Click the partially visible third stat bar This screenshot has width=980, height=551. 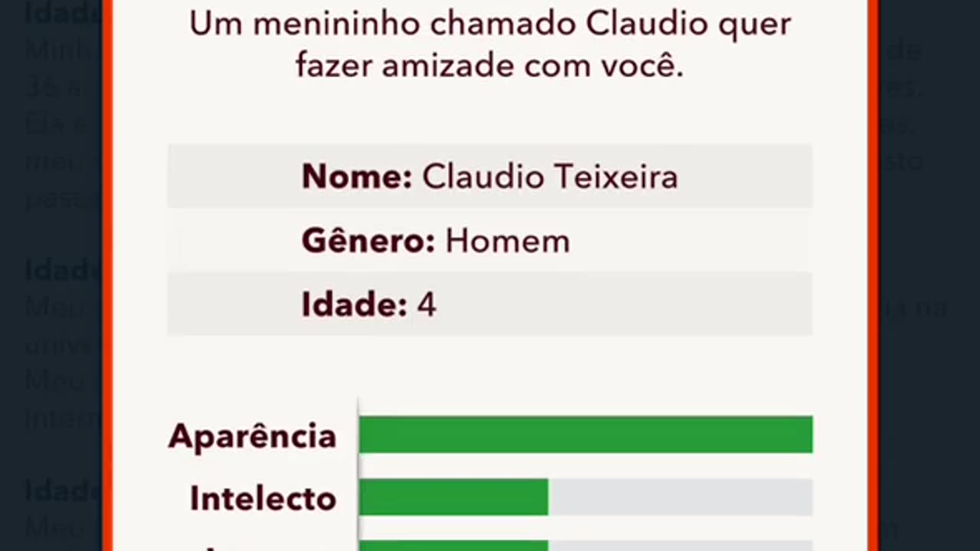pyautogui.click(x=585, y=546)
